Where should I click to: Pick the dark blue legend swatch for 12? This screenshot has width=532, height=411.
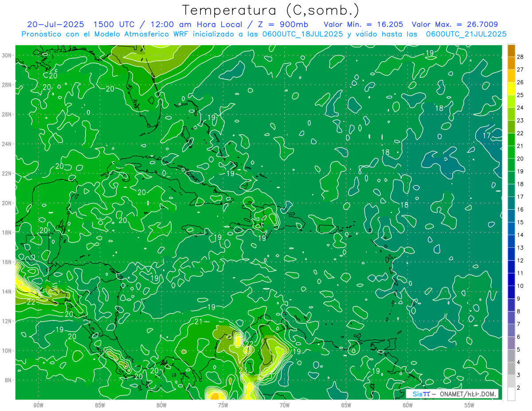(x=511, y=254)
